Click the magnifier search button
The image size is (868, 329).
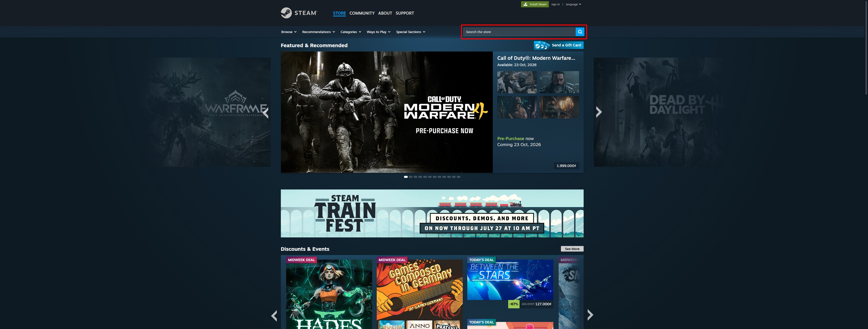point(580,32)
